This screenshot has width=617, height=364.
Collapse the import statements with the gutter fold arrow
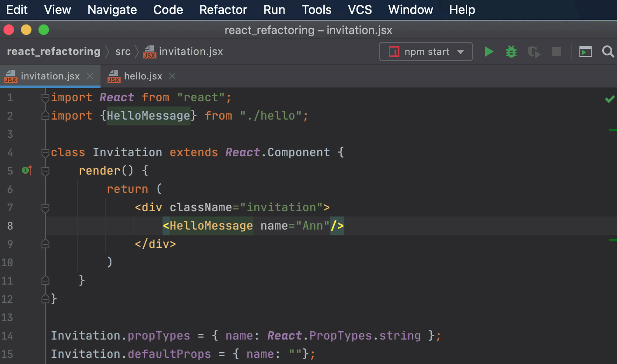45,98
